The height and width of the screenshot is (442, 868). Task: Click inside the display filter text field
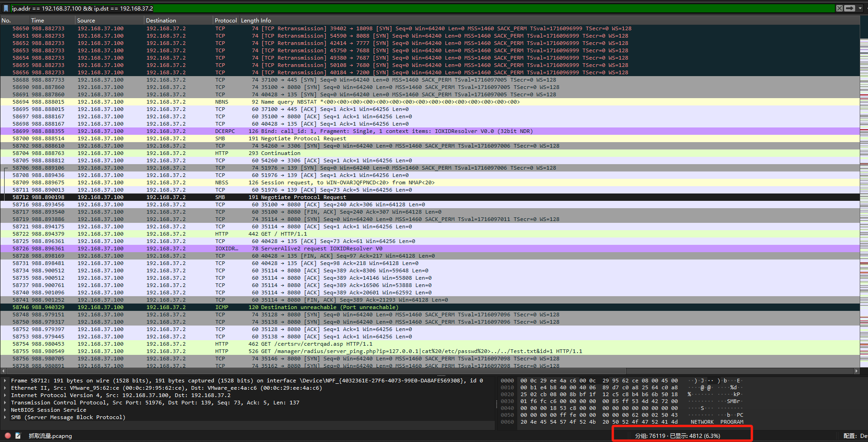coord(422,8)
